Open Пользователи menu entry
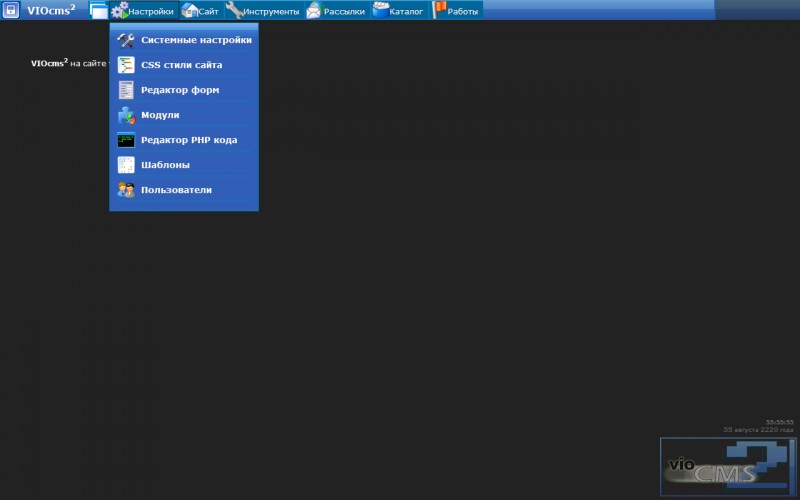 184,190
